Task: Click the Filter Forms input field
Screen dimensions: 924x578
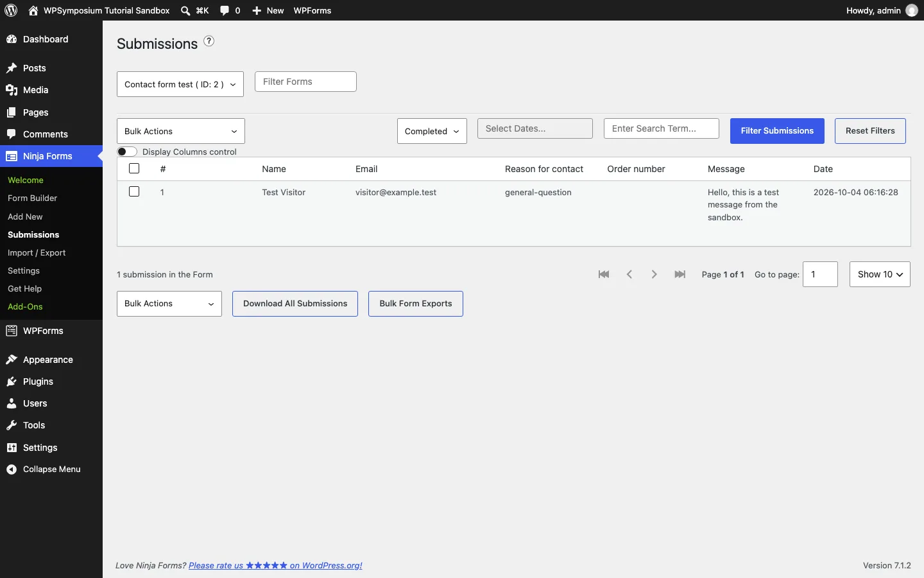Action: point(305,82)
